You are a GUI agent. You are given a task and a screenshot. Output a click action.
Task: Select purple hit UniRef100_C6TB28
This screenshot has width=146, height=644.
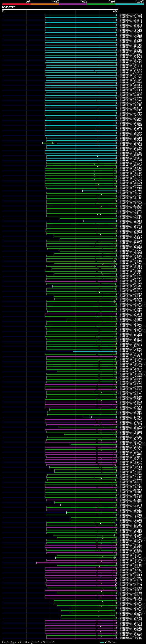click(x=131, y=281)
